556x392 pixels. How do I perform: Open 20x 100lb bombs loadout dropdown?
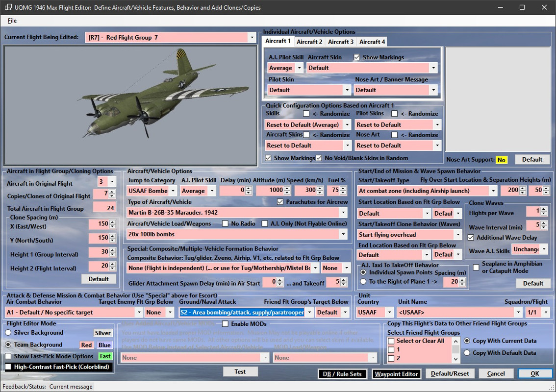click(343, 234)
